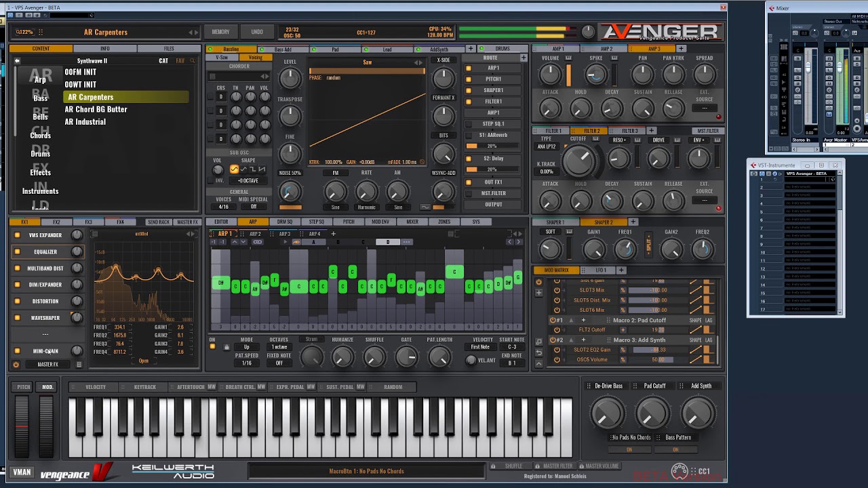This screenshot has height=488, width=868.
Task: Click the power icon for FLT2 Cutoff row
Action: click(557, 330)
